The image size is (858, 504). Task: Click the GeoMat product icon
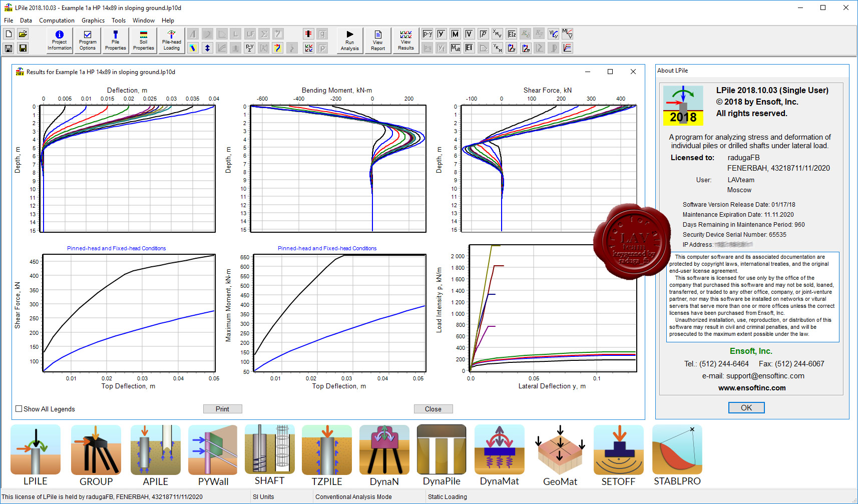[x=560, y=449]
